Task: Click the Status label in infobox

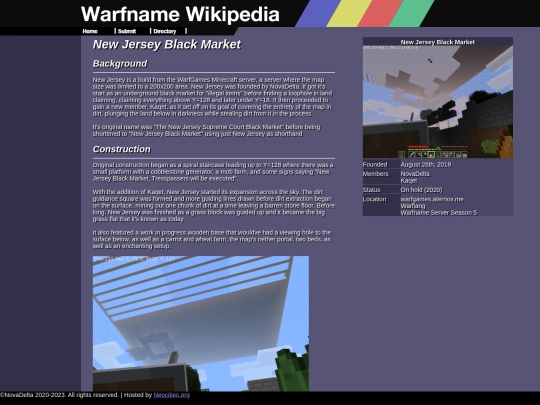Action: (x=371, y=190)
